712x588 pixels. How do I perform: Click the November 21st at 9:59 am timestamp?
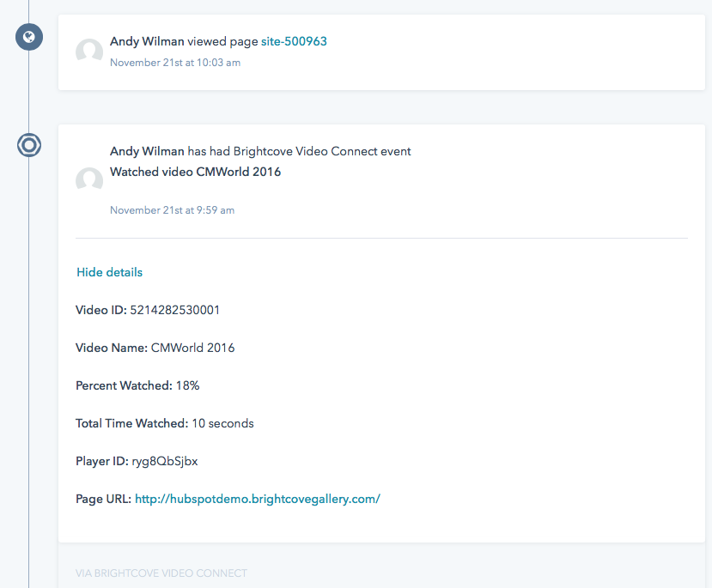[172, 210]
